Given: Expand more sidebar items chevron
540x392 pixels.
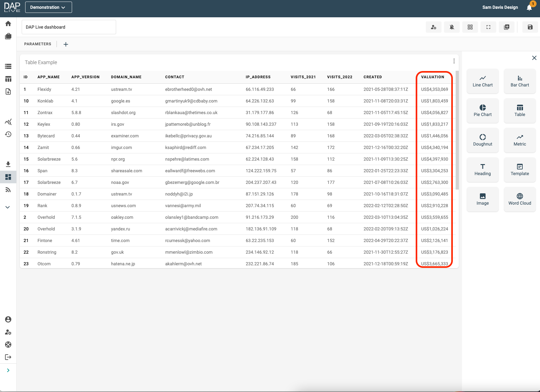Looking at the screenshot, I should (x=8, y=207).
